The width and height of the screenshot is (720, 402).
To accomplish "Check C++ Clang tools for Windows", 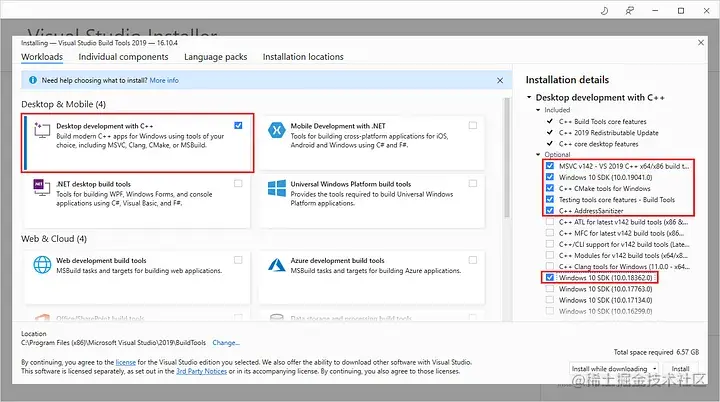I will tap(550, 266).
